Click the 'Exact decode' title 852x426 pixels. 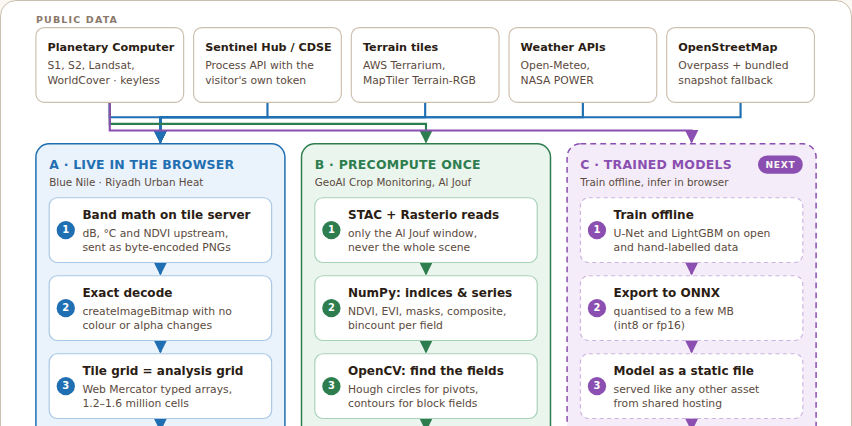click(x=127, y=293)
